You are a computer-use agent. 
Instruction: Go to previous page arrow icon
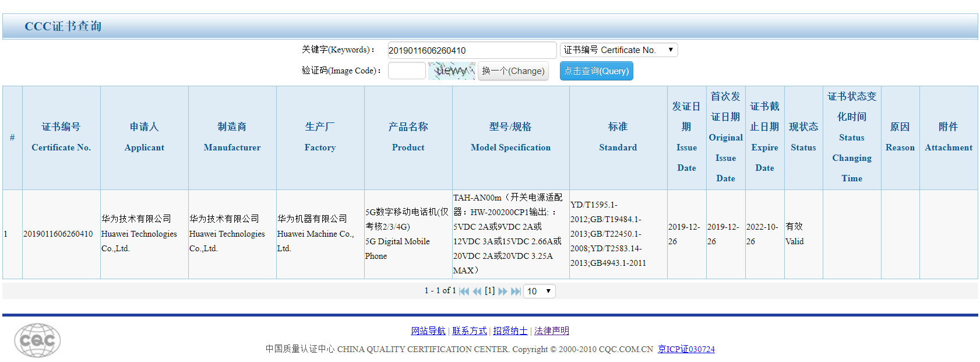pos(477,291)
